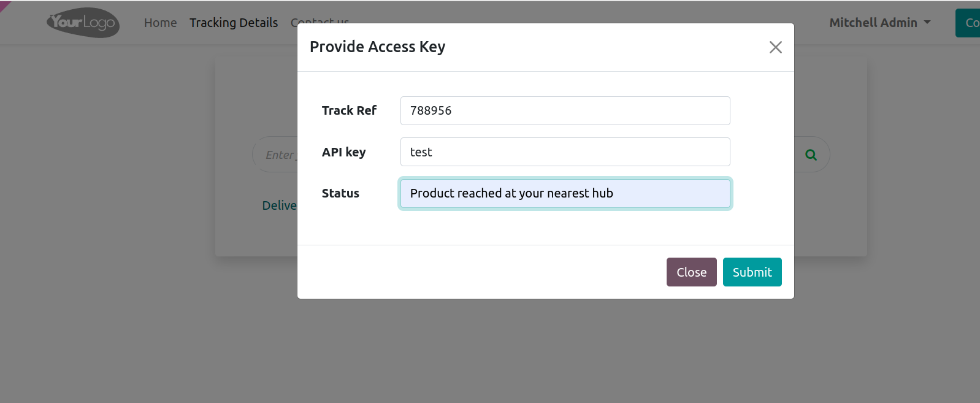Click the pink corner ribbon at top-left
980x403 pixels.
pyautogui.click(x=4, y=5)
